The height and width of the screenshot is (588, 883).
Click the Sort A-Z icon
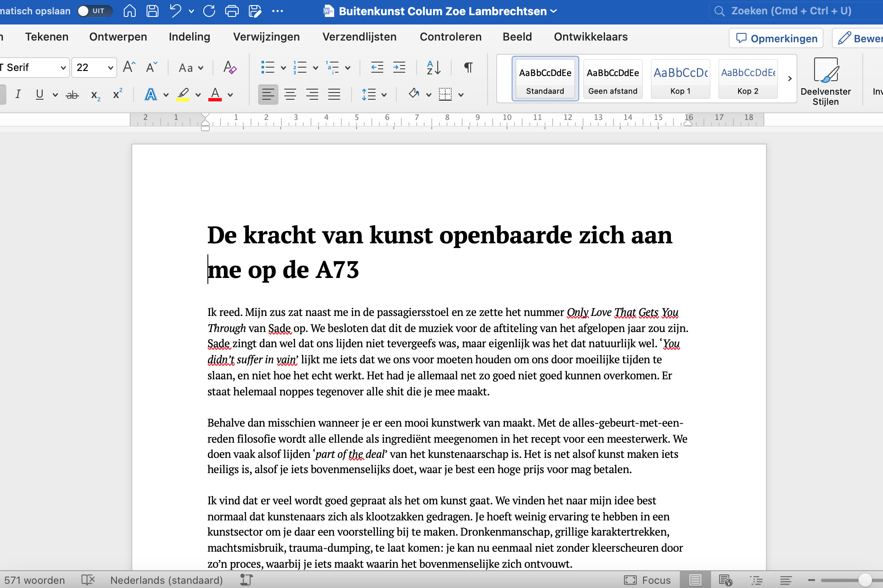[x=433, y=68]
